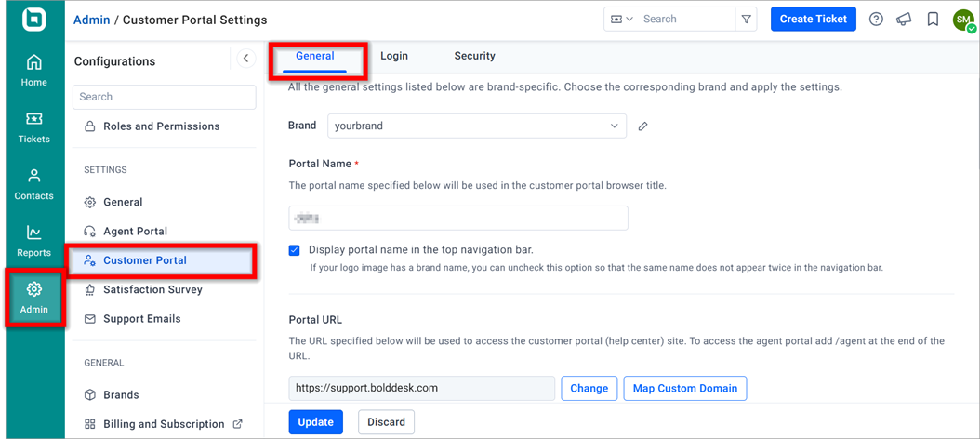Focus the Portal Name text field
The width and height of the screenshot is (980, 439).
(458, 219)
